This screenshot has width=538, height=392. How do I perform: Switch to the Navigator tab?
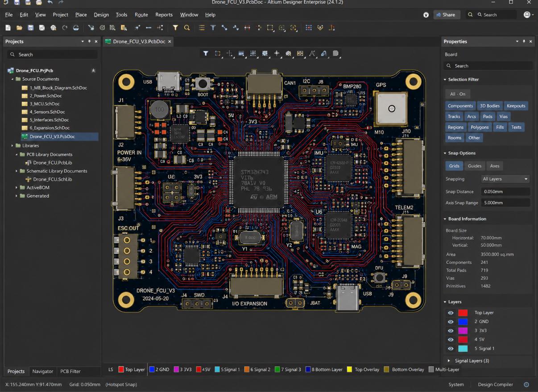(x=43, y=371)
